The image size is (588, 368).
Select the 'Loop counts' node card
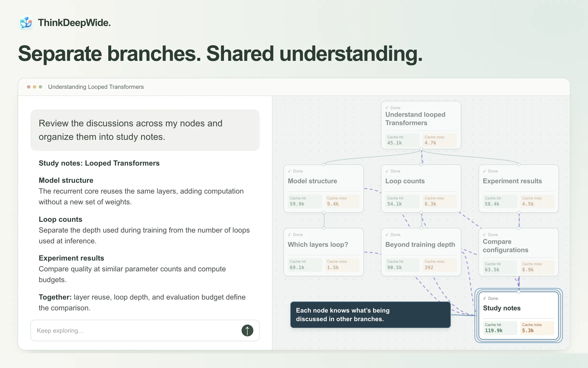click(421, 188)
